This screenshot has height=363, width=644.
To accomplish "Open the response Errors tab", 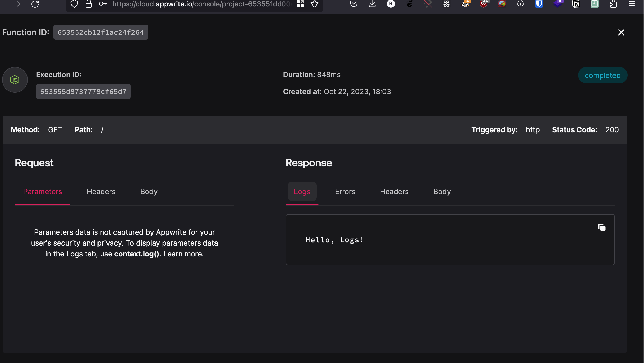I will (345, 192).
